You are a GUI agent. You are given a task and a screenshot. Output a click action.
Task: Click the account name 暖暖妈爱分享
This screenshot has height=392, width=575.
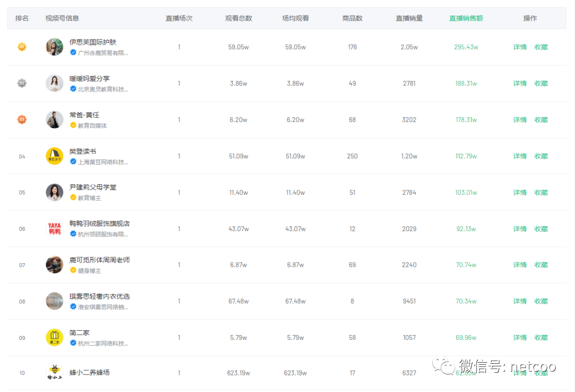89,78
